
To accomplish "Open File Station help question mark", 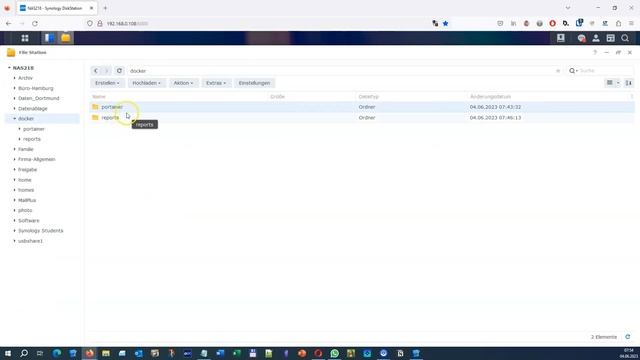I will [x=595, y=52].
